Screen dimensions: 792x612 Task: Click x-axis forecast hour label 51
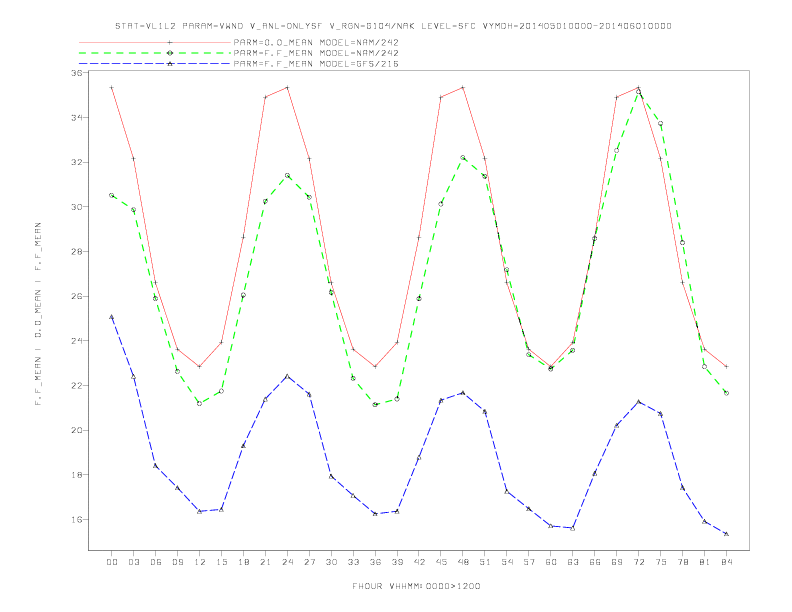(485, 562)
